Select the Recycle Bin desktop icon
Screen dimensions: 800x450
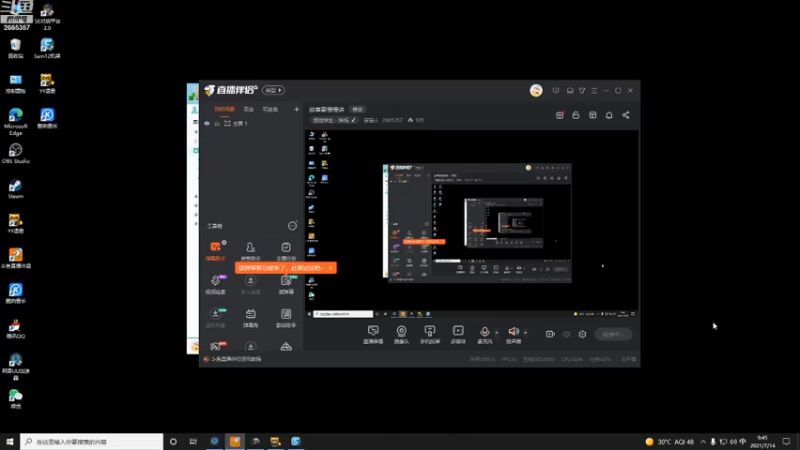click(x=16, y=49)
